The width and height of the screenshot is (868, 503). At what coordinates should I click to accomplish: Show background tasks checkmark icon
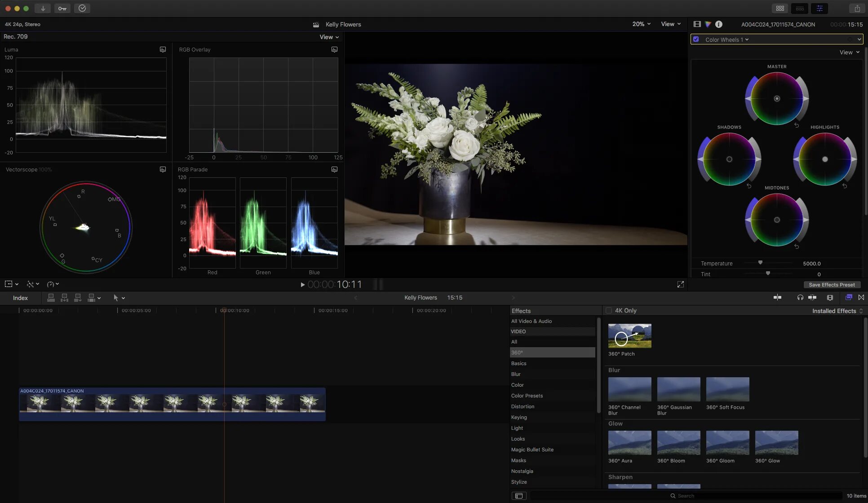pyautogui.click(x=82, y=9)
